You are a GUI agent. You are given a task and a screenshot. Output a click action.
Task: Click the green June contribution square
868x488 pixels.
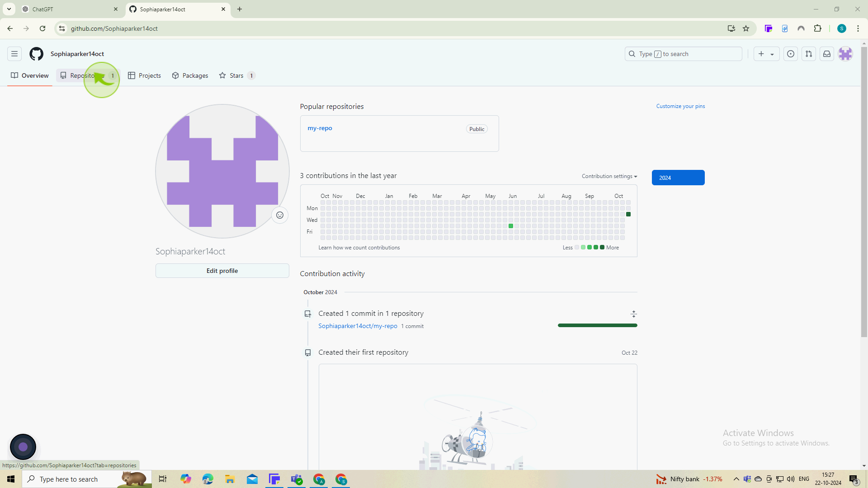(x=511, y=226)
